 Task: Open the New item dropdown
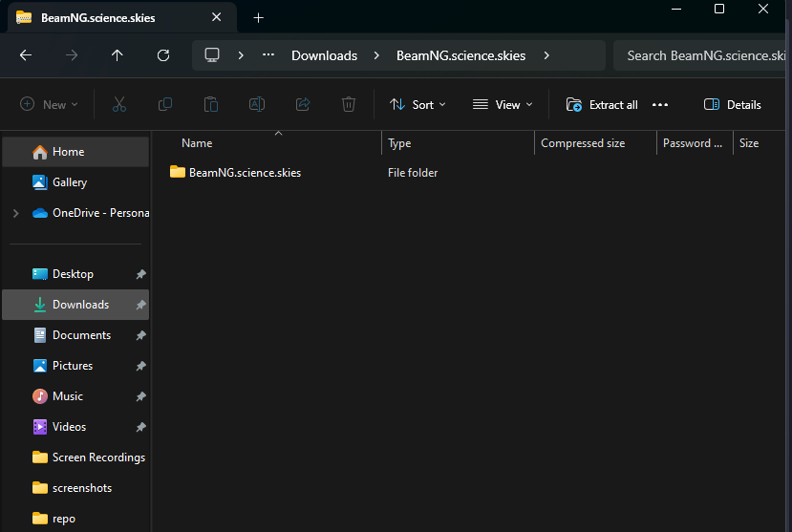(x=49, y=104)
